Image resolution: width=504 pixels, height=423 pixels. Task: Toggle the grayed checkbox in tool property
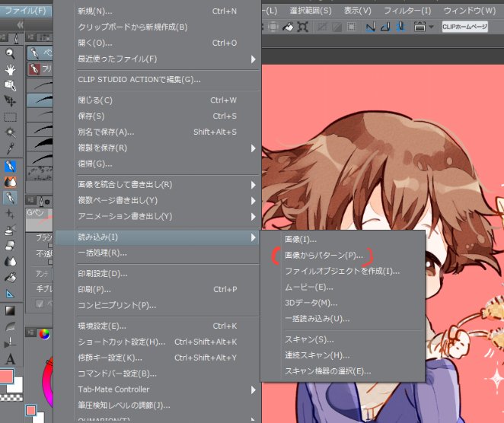coord(40,304)
